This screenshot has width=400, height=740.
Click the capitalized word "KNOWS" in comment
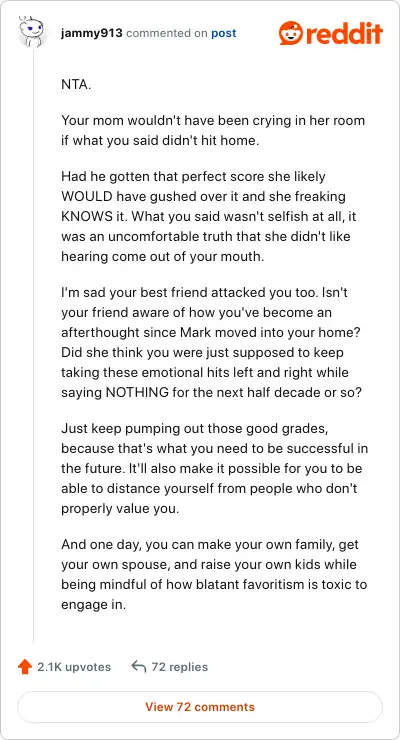point(83,216)
